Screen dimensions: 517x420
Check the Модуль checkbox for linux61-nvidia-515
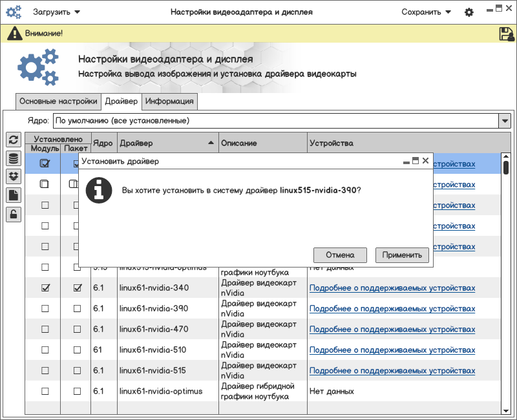(x=45, y=370)
